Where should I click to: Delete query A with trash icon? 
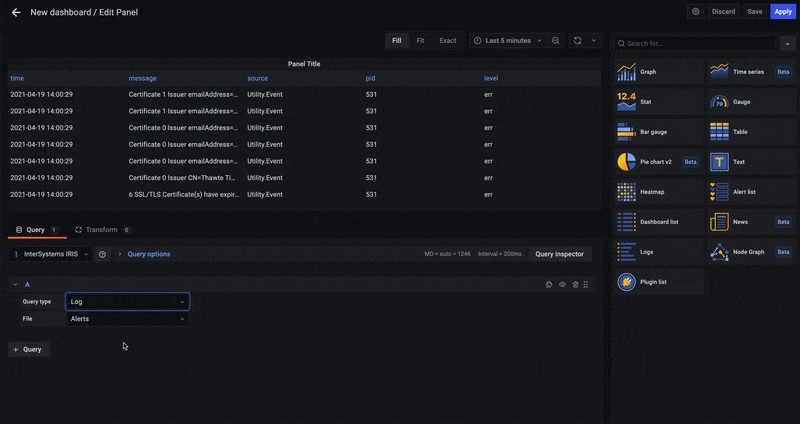point(575,285)
